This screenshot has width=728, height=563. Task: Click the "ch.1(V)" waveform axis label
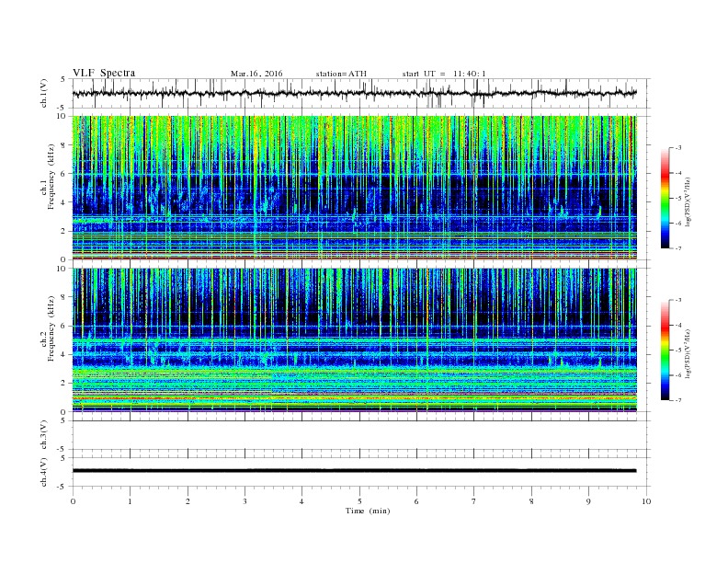pyautogui.click(x=44, y=93)
